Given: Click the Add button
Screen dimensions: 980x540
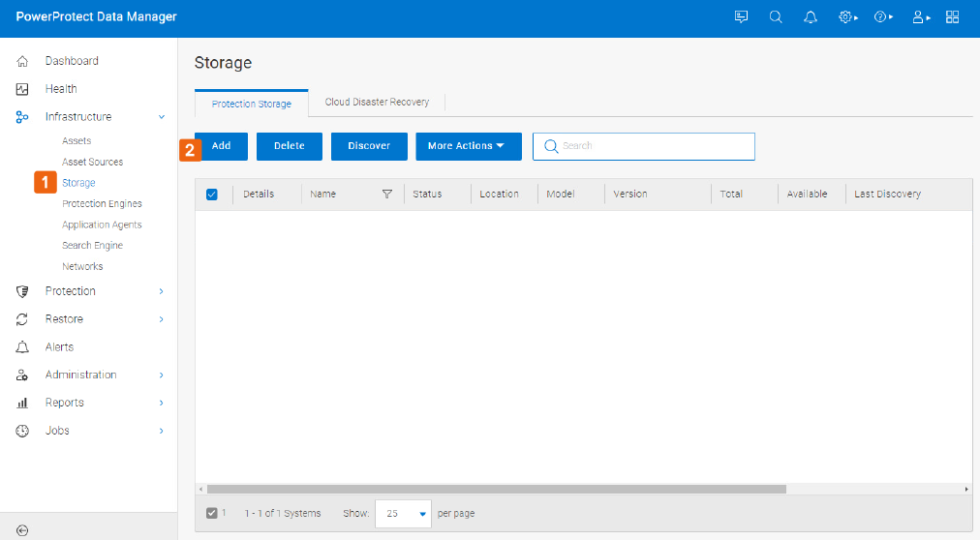Looking at the screenshot, I should click(221, 146).
